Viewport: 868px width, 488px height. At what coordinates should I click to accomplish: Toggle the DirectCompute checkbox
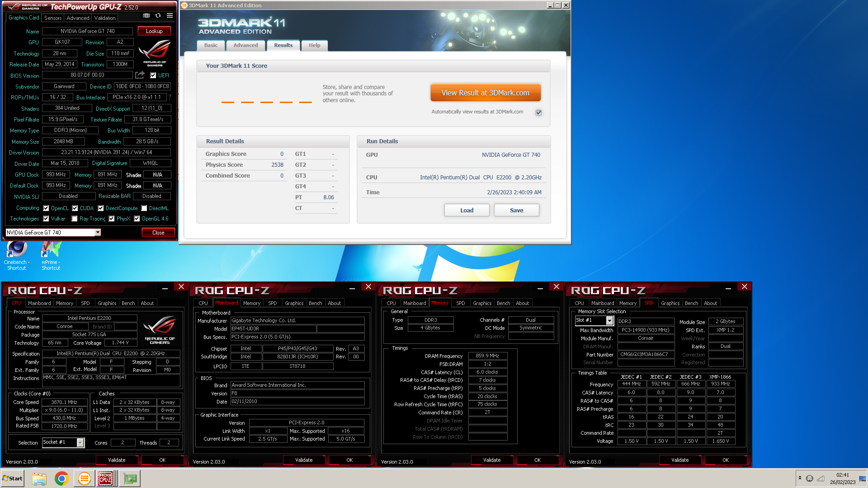[100, 208]
